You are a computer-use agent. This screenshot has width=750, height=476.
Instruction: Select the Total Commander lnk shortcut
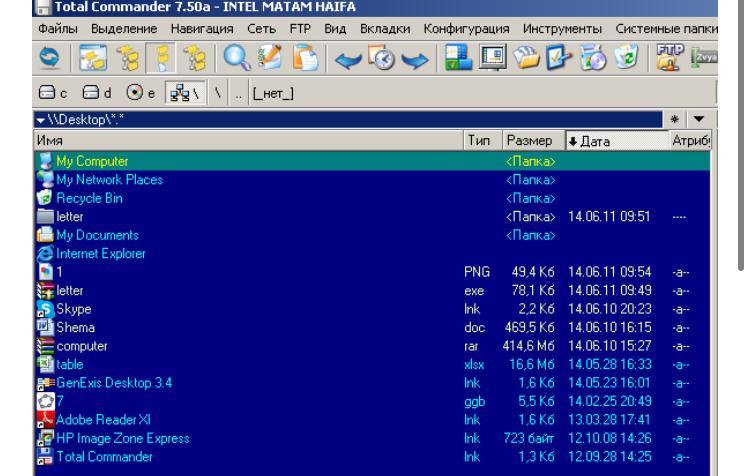[x=372, y=456]
